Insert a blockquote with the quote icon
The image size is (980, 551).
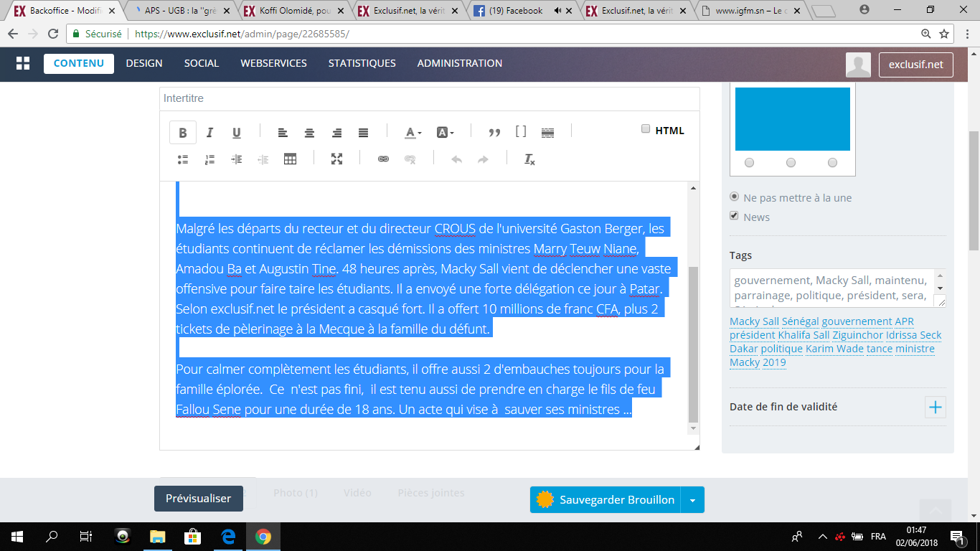[x=494, y=133]
